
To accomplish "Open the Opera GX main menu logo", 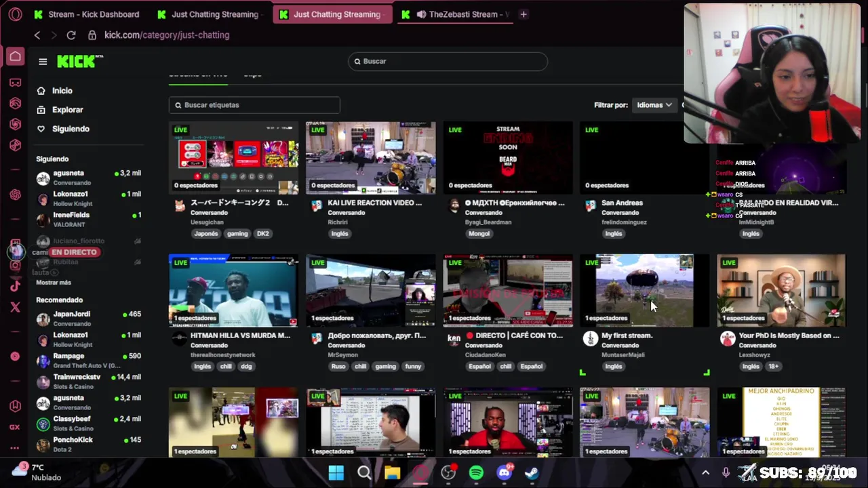I will point(15,14).
